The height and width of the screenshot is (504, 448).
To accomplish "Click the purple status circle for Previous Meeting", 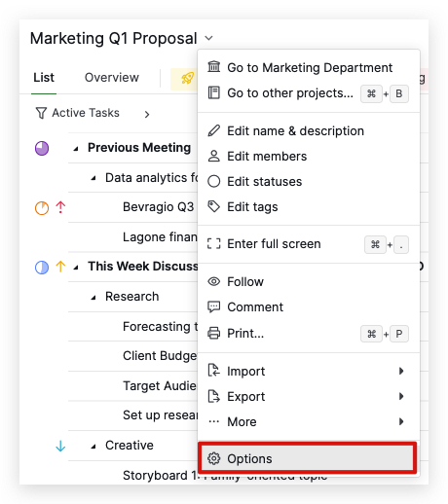I will pos(42,149).
